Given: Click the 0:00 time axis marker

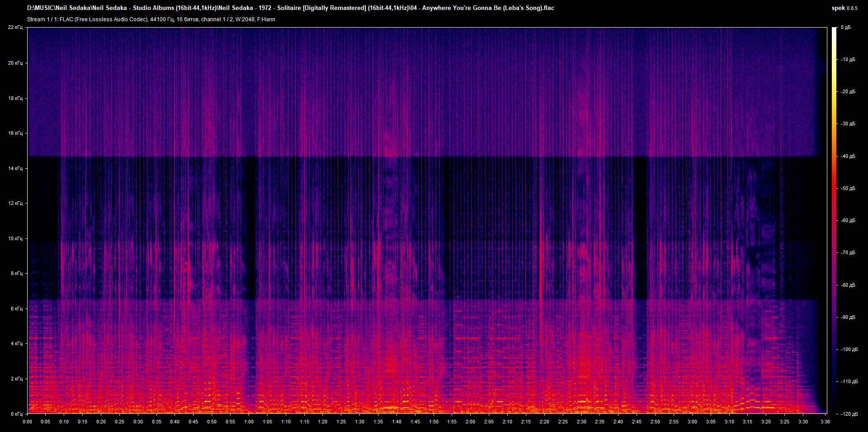Looking at the screenshot, I should click(28, 422).
